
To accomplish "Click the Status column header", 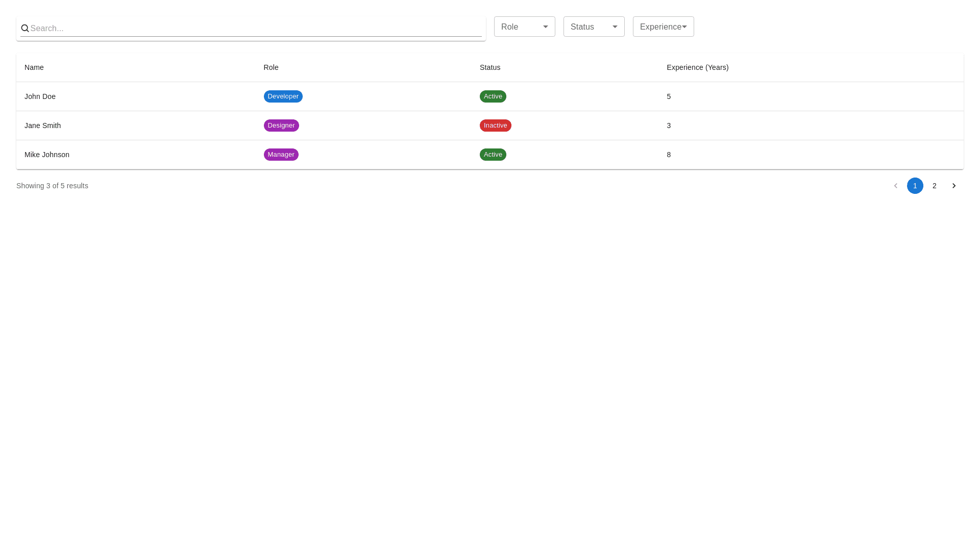I will pyautogui.click(x=490, y=67).
